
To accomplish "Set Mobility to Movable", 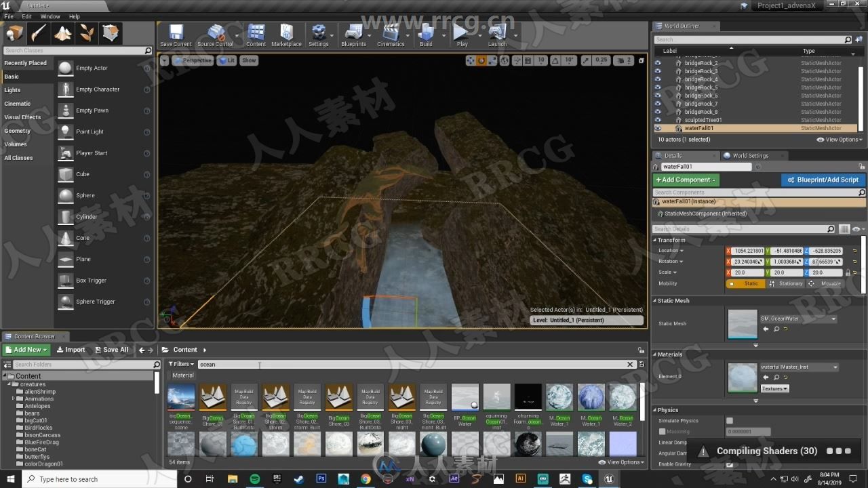I will (825, 283).
